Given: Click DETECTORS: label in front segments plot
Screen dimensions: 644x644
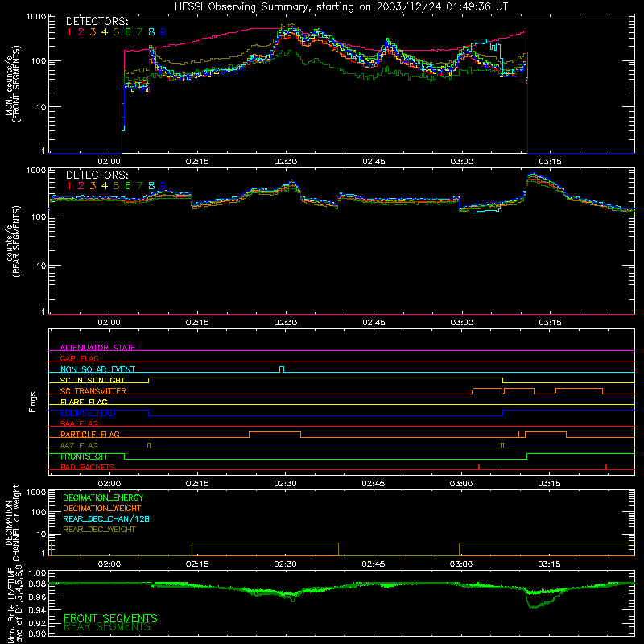Looking at the screenshot, I should [x=97, y=22].
